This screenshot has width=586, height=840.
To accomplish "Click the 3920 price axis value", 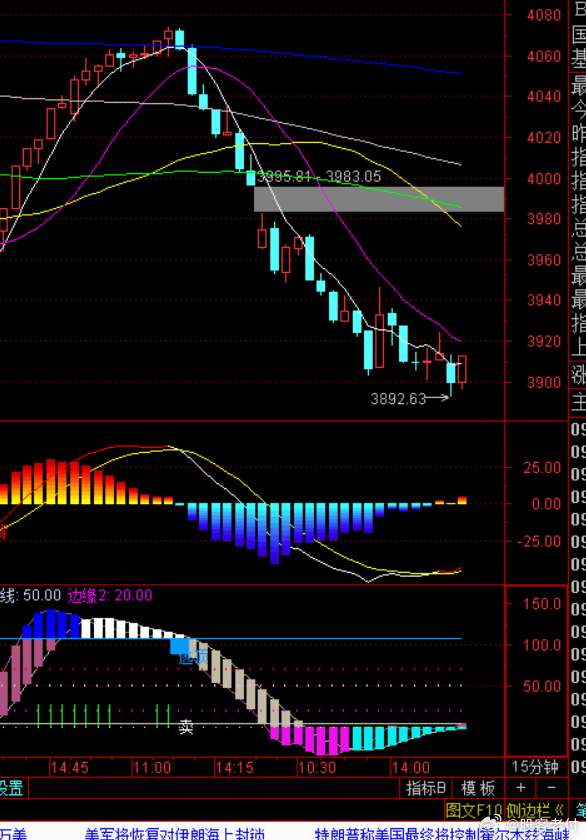I will pyautogui.click(x=544, y=341).
